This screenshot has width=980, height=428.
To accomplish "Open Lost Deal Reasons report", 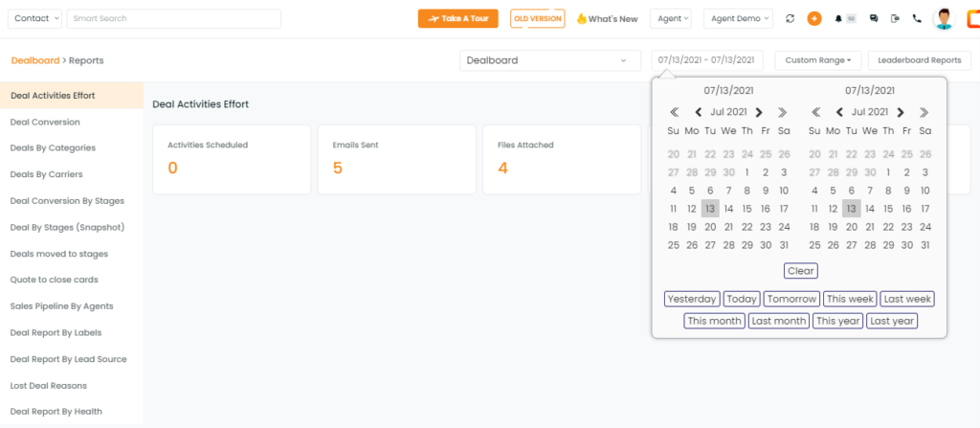I will tap(49, 386).
